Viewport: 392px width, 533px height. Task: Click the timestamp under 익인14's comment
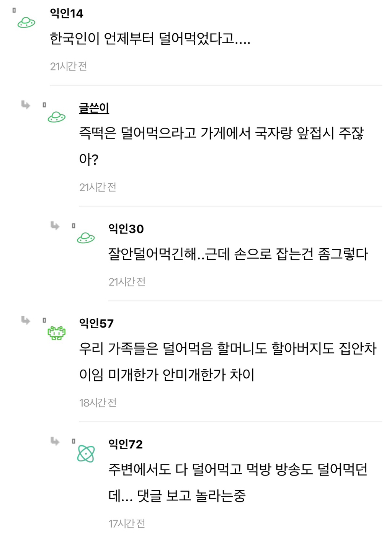pyautogui.click(x=69, y=66)
